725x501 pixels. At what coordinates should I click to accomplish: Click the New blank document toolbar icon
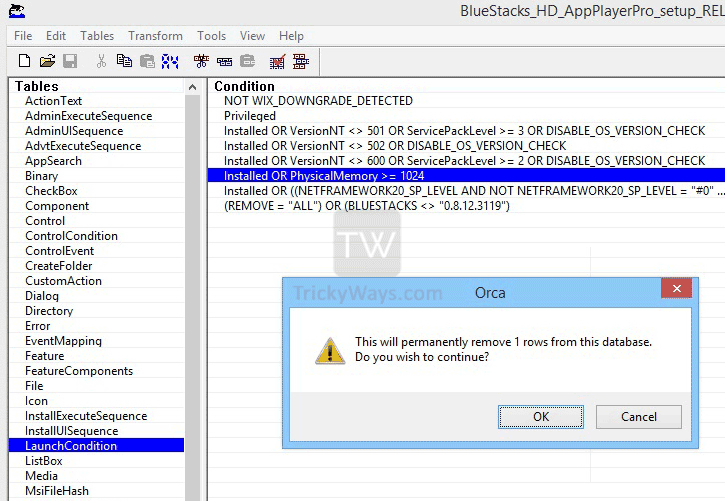point(24,61)
